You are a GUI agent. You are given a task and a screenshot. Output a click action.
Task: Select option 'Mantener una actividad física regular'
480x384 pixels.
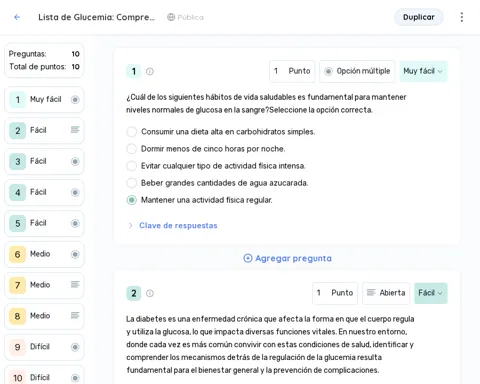[132, 200]
